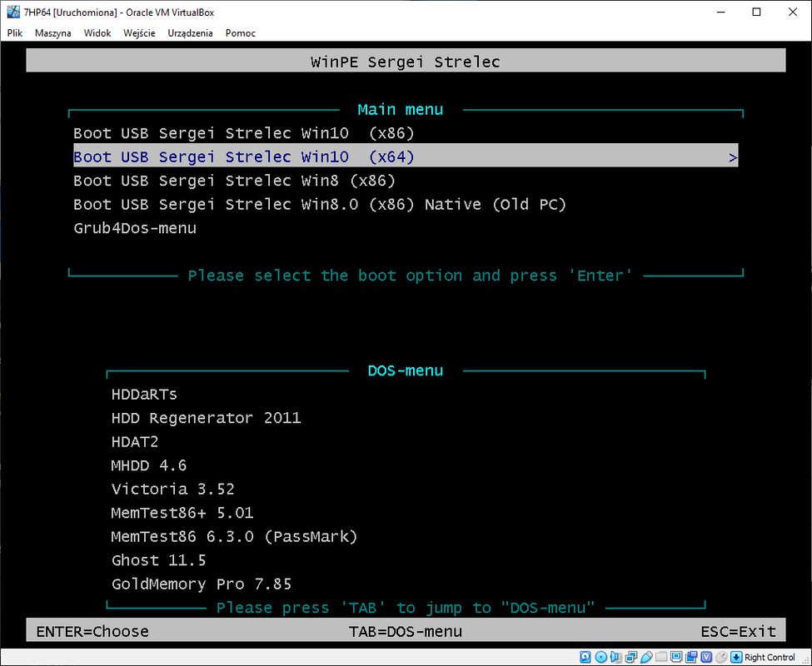812x666 pixels.
Task: Click the ESC=Exit hint in the footer
Action: [739, 632]
